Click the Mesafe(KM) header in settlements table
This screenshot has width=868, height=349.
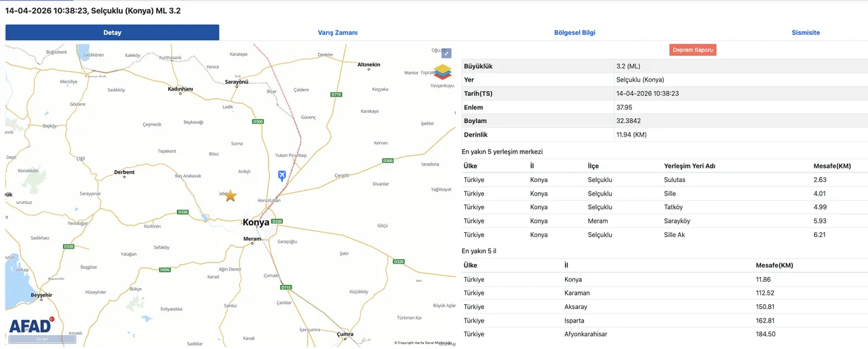click(832, 166)
